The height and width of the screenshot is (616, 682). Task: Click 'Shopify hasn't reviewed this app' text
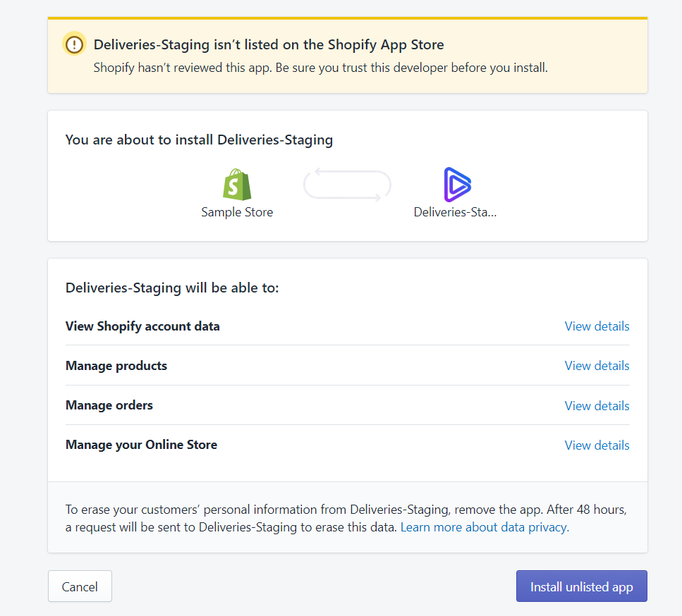coord(321,68)
